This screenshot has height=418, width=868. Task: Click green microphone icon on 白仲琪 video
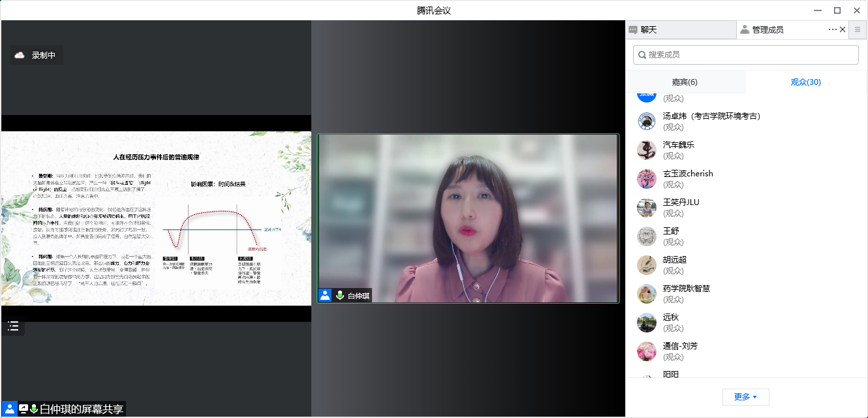tap(339, 295)
